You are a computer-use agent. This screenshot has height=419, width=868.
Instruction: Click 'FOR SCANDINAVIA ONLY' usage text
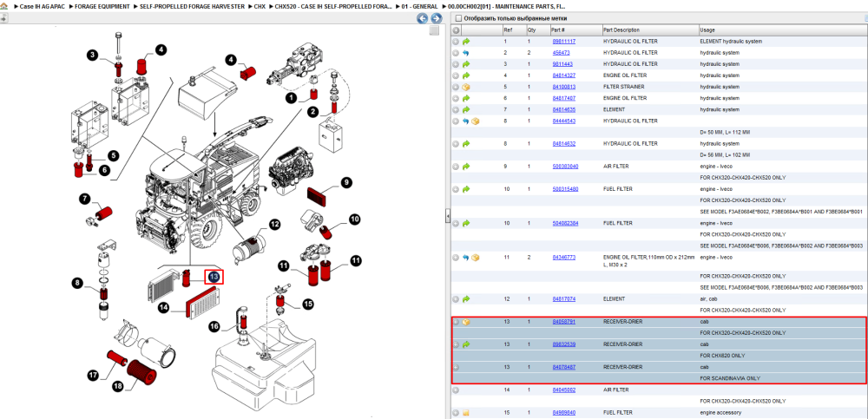tap(730, 378)
